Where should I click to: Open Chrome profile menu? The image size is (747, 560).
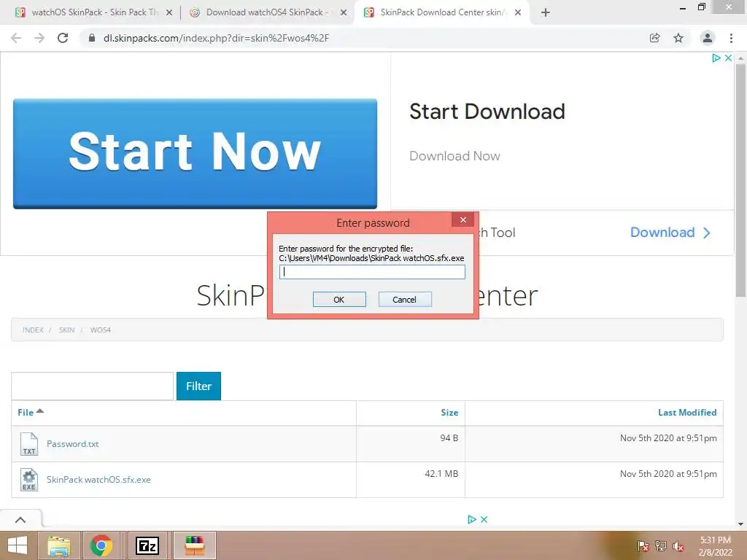click(708, 38)
